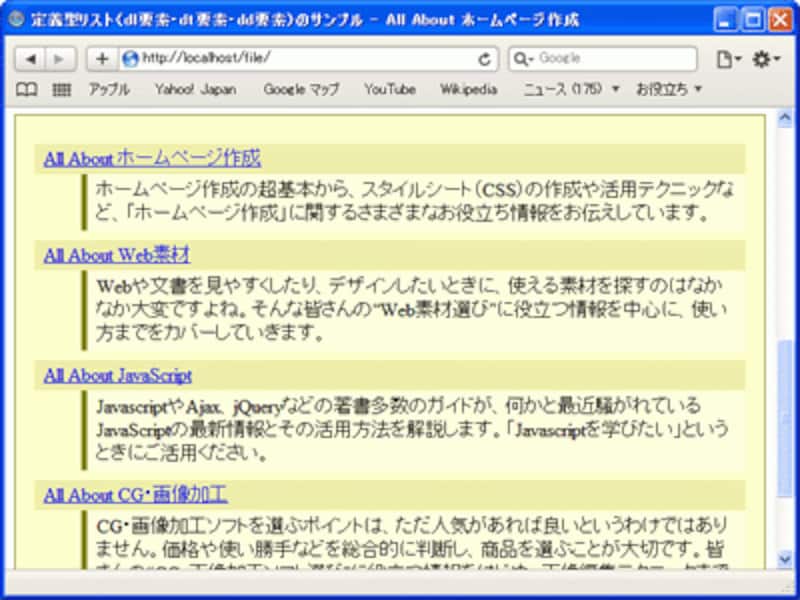Reload the page using the refresh icon
This screenshot has width=800, height=600.
click(x=485, y=59)
